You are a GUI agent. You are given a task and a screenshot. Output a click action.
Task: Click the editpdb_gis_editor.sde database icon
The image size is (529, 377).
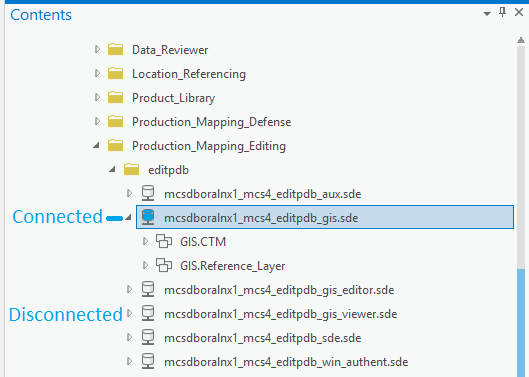(148, 289)
